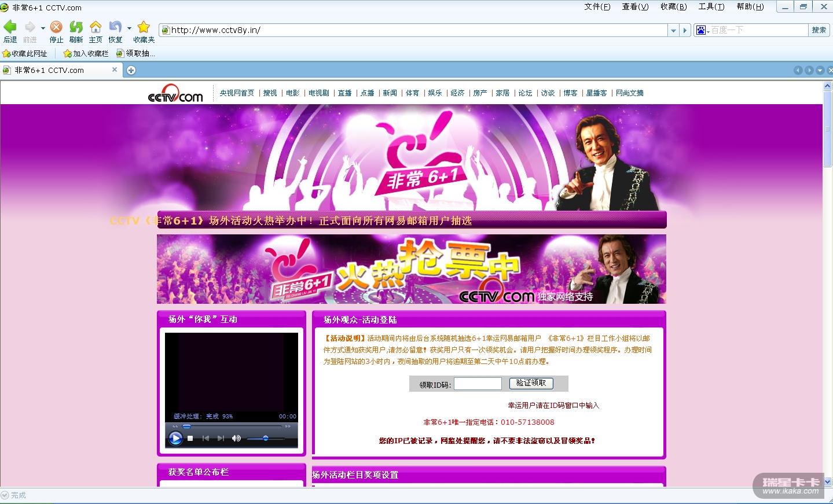The width and height of the screenshot is (833, 504).
Task: Open the 收藏(B) menu
Action: [673, 7]
